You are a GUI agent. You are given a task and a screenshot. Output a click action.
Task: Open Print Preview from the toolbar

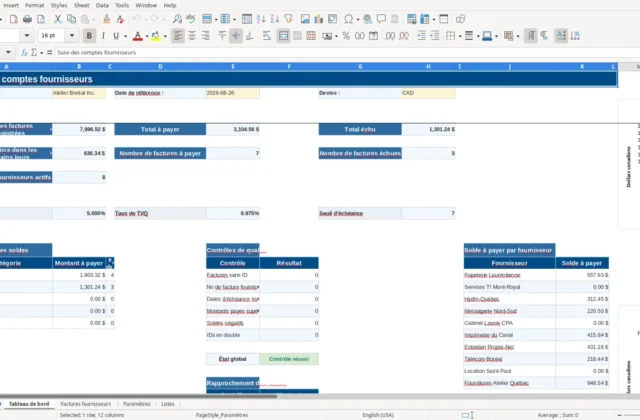41,19
